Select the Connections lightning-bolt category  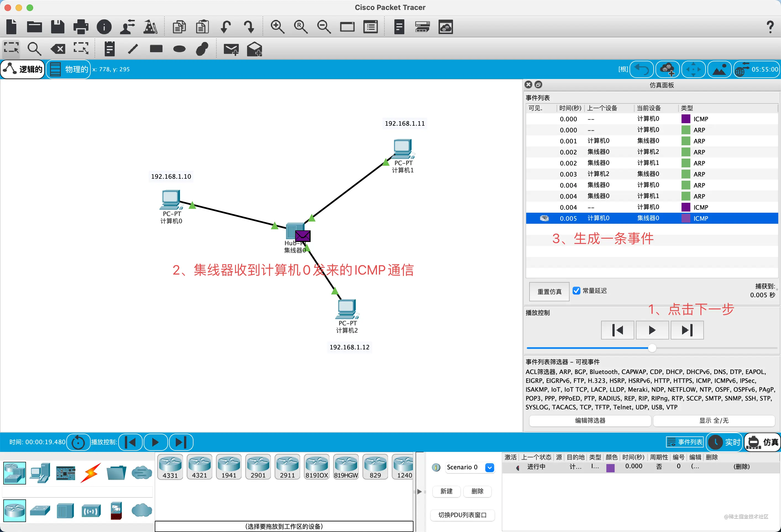pos(91,473)
